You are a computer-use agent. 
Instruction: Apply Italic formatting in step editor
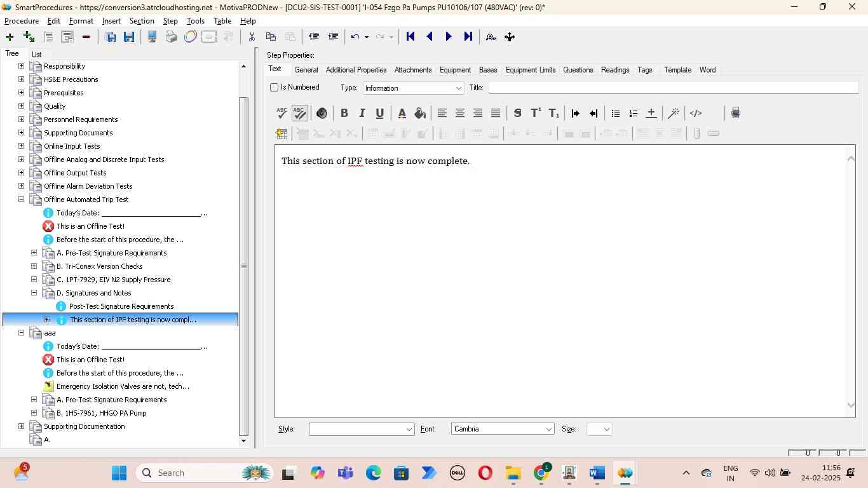point(362,113)
